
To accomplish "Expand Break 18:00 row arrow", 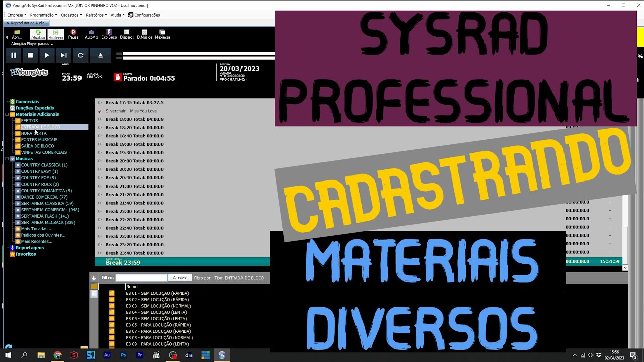I will tap(100, 119).
